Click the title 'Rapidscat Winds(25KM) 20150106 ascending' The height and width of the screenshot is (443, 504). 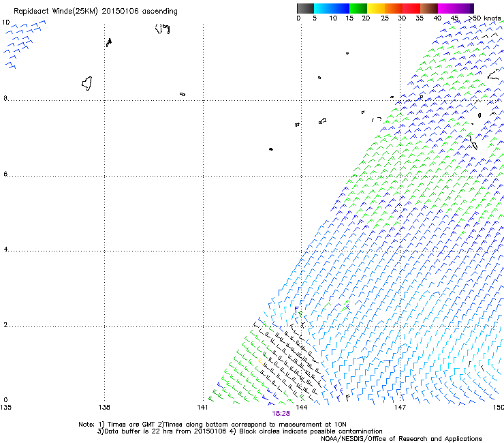coord(95,12)
